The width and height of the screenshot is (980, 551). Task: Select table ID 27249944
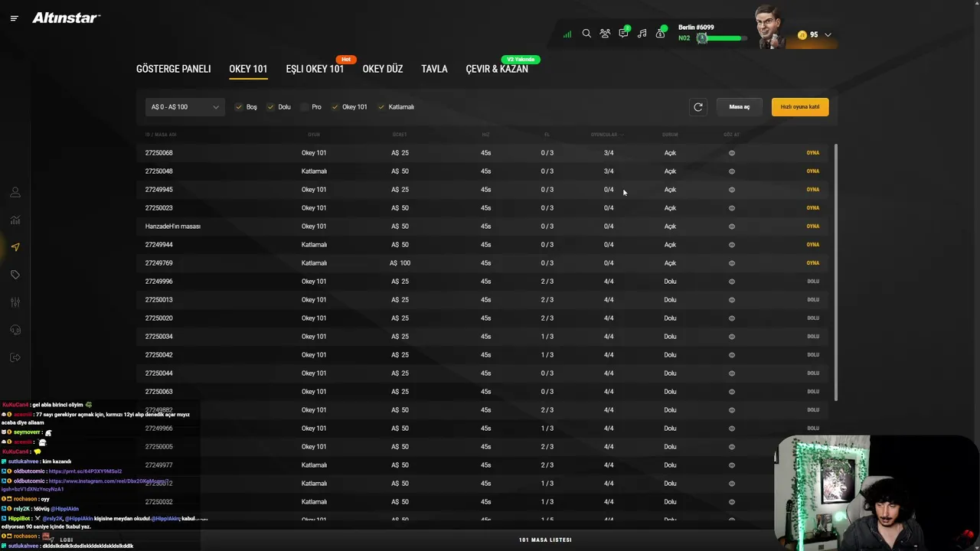point(159,245)
